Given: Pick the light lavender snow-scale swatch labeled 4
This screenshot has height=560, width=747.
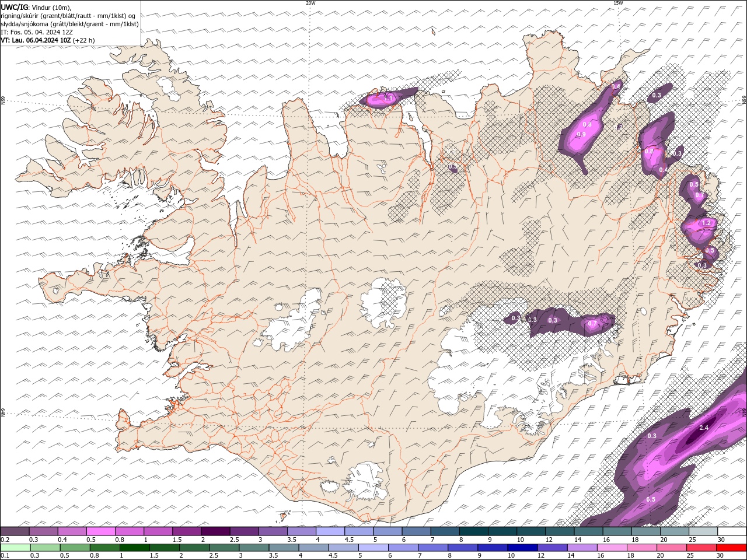Looking at the screenshot, I should 330,531.
